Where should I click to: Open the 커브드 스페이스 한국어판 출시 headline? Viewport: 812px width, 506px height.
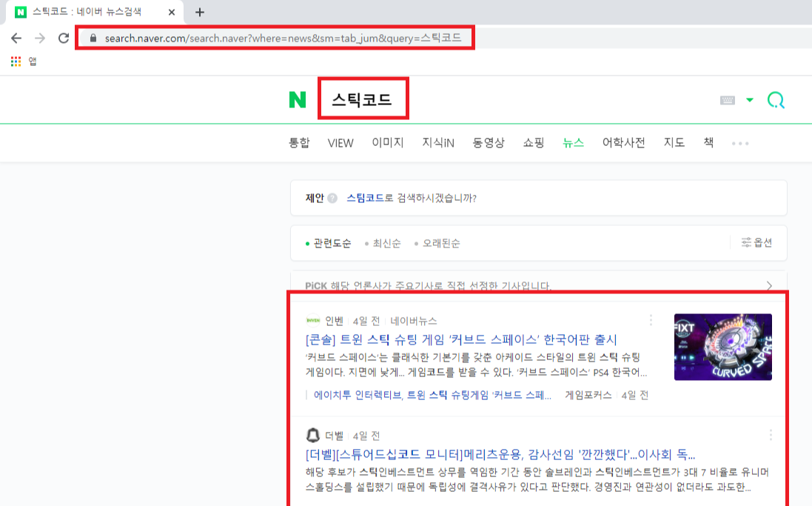click(461, 339)
